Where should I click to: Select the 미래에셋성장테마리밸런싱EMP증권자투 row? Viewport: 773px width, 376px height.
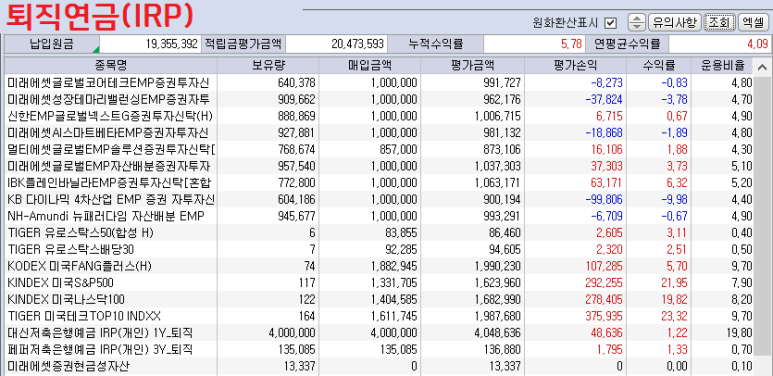[x=379, y=99]
